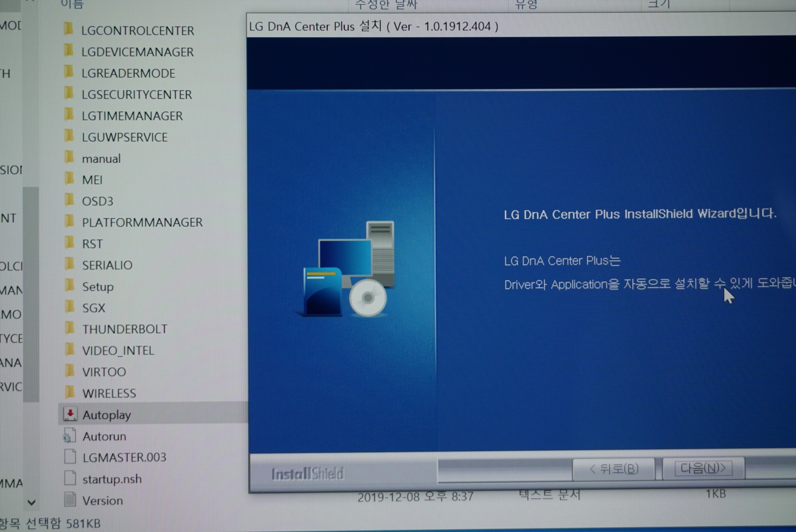Select the MEI folder name
The height and width of the screenshot is (532, 796).
coord(92,180)
